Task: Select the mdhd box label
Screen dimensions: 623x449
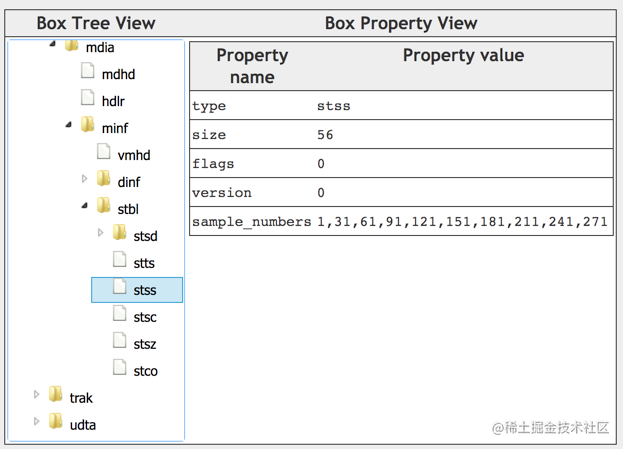Action: pyautogui.click(x=118, y=74)
